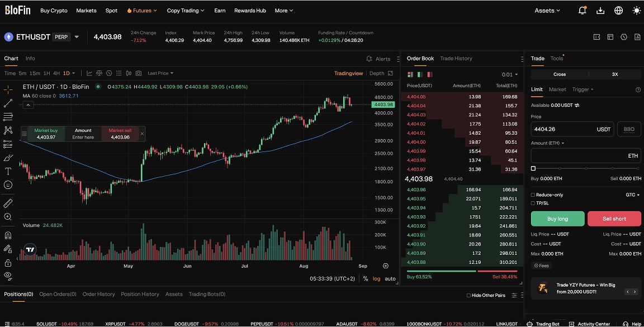The width and height of the screenshot is (644, 327).
Task: Toggle lock all drawing tools
Action: tap(8, 263)
